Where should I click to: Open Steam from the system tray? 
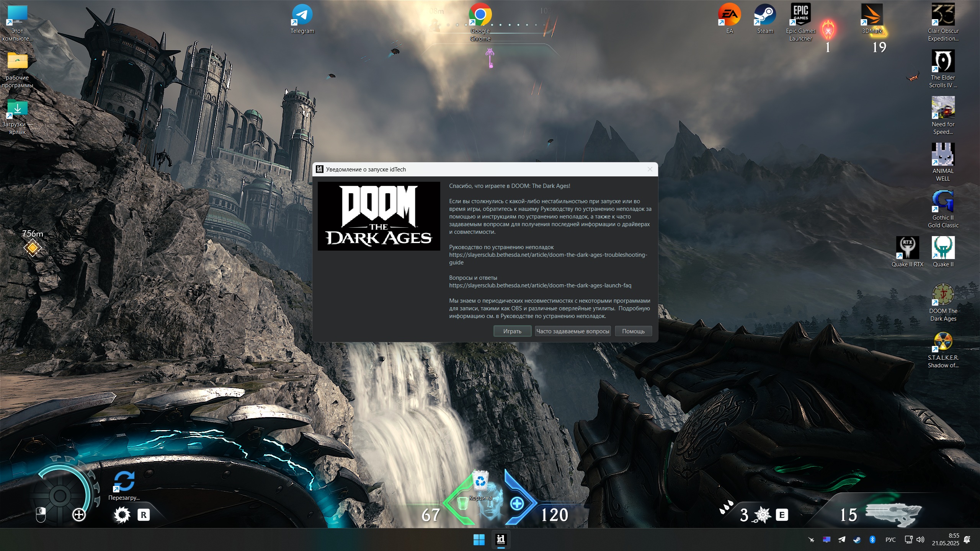point(857,540)
